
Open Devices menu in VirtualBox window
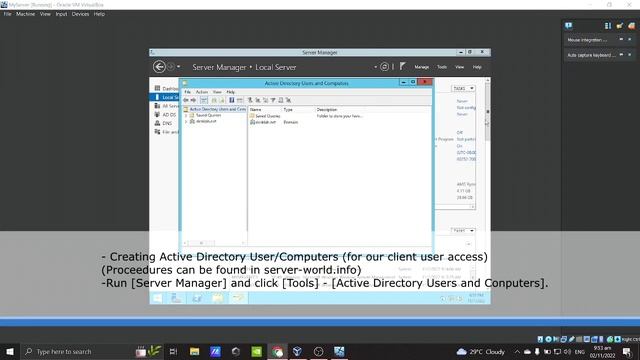[x=80, y=14]
